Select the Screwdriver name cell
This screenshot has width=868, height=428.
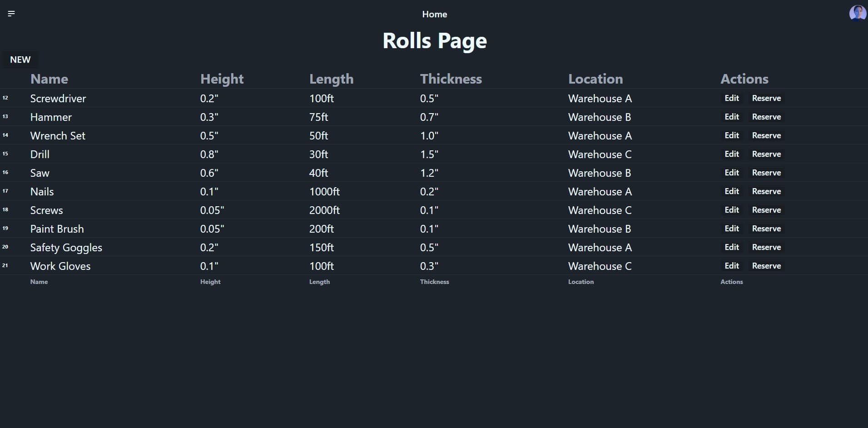58,99
